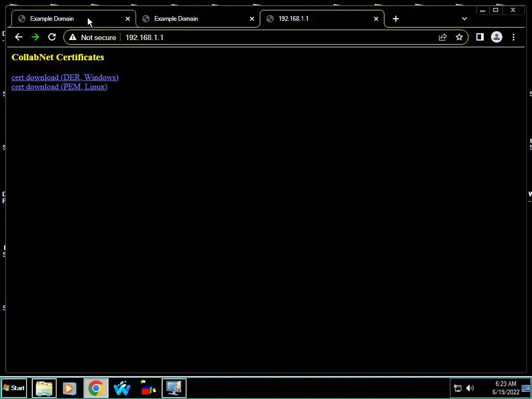This screenshot has height=399, width=532.
Task: Bookmark this page with the star icon
Action: click(459, 37)
